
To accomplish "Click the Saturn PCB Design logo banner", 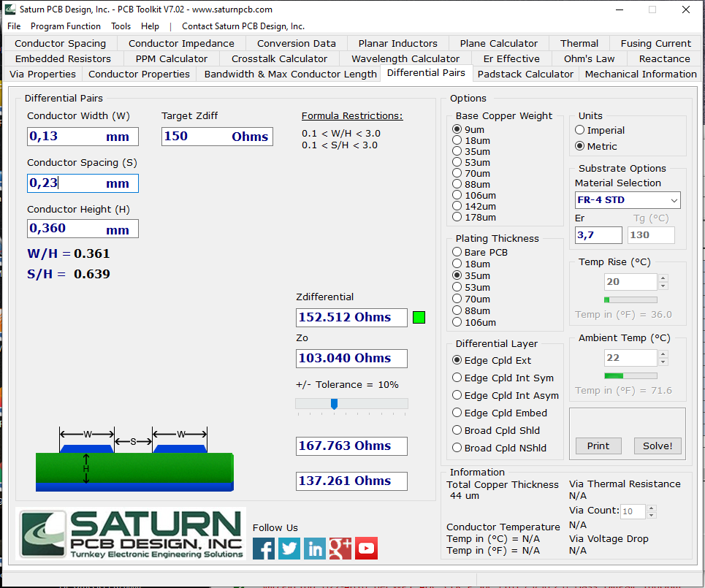I will click(131, 534).
